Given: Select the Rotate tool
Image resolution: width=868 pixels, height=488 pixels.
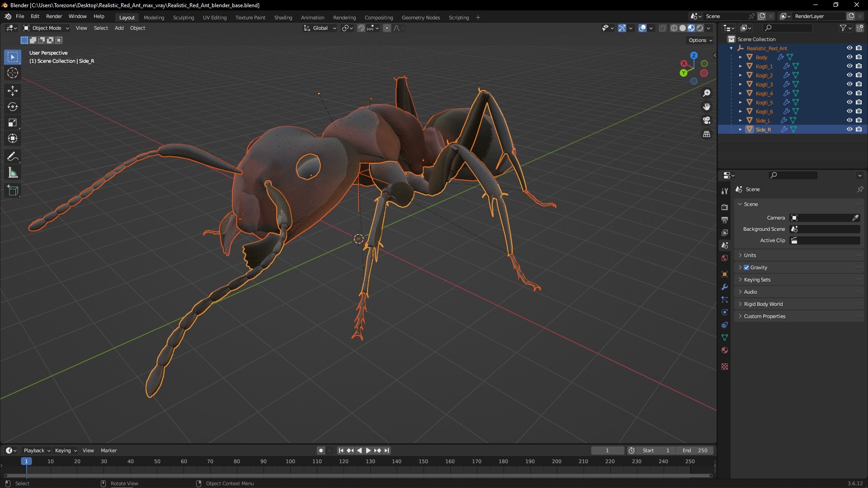Looking at the screenshot, I should (13, 107).
